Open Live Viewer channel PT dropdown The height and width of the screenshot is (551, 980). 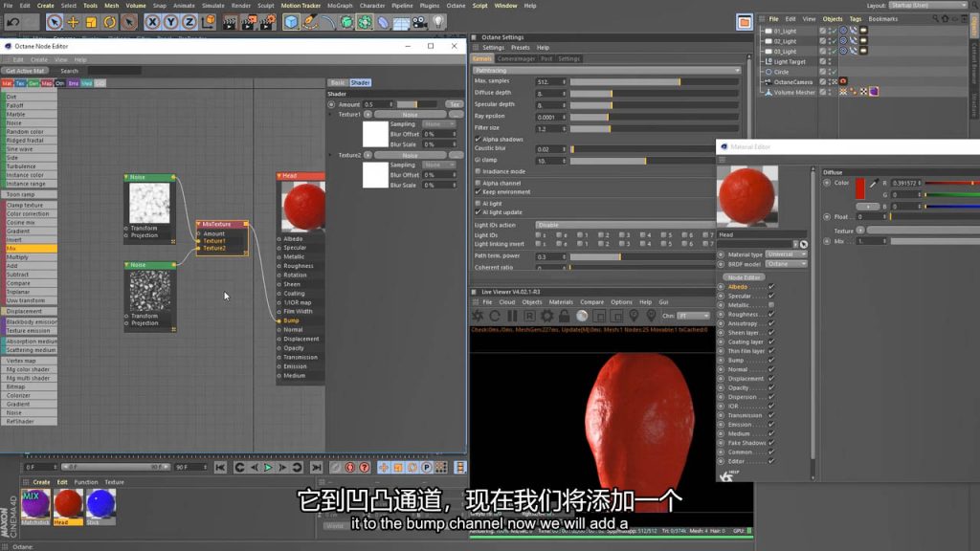point(694,316)
